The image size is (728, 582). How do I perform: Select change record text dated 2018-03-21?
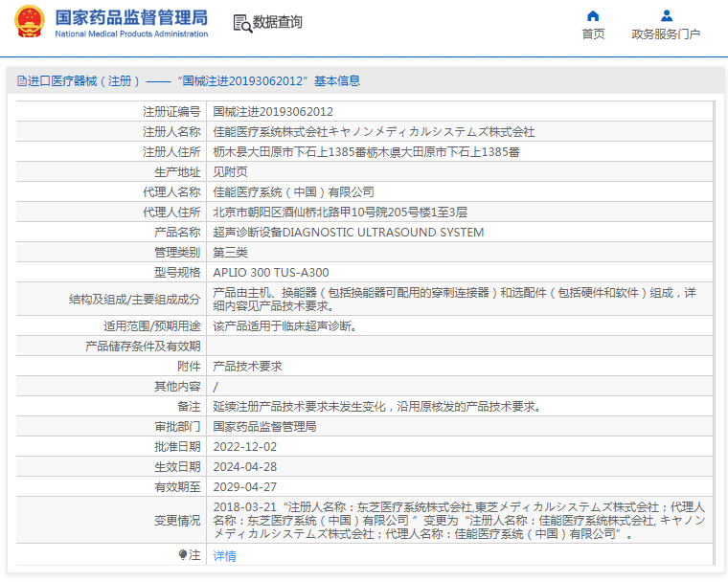(x=459, y=521)
